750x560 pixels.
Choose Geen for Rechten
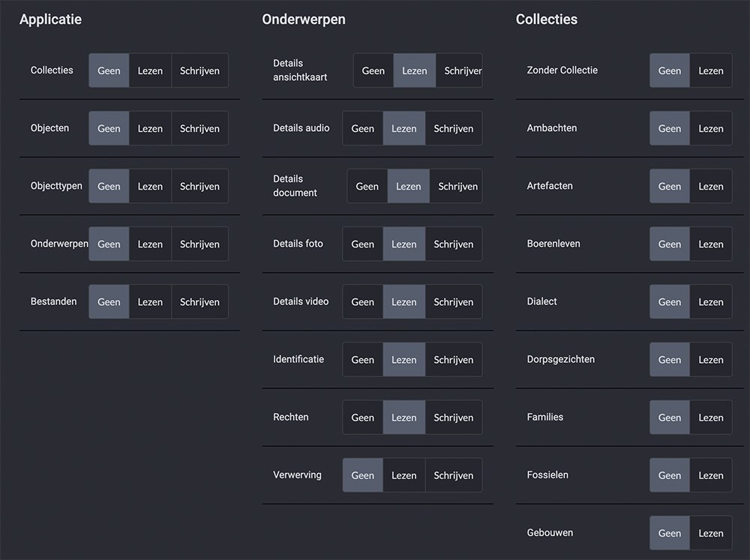click(x=363, y=417)
